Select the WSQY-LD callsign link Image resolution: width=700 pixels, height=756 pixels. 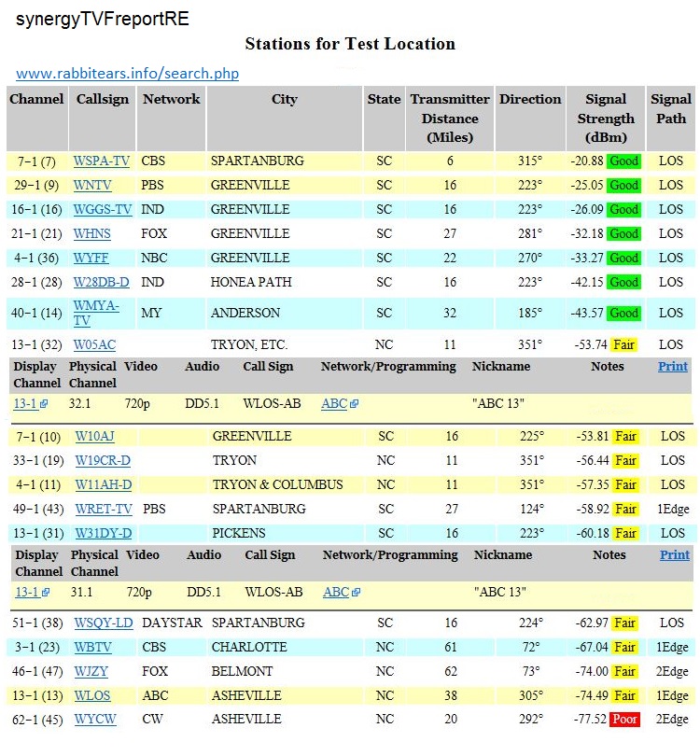point(103,623)
